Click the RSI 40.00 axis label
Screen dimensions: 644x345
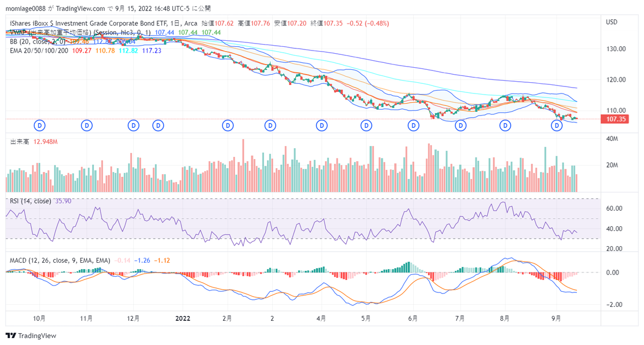coord(614,229)
